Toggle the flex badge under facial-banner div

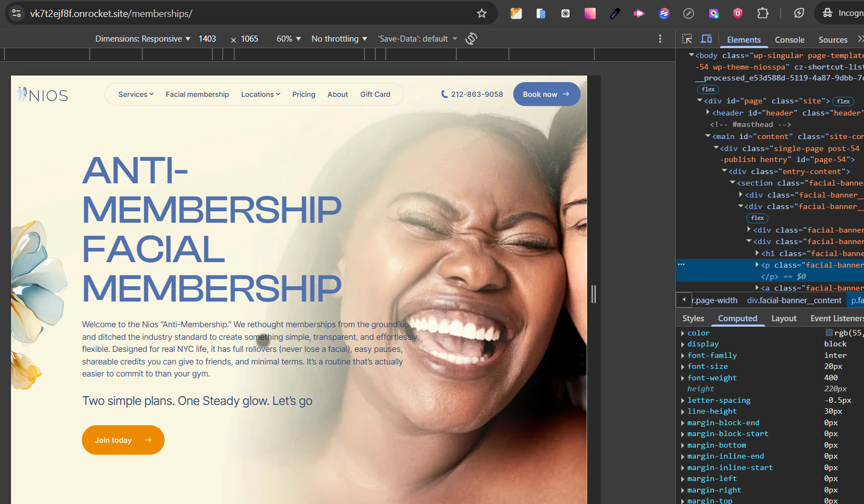(x=757, y=218)
